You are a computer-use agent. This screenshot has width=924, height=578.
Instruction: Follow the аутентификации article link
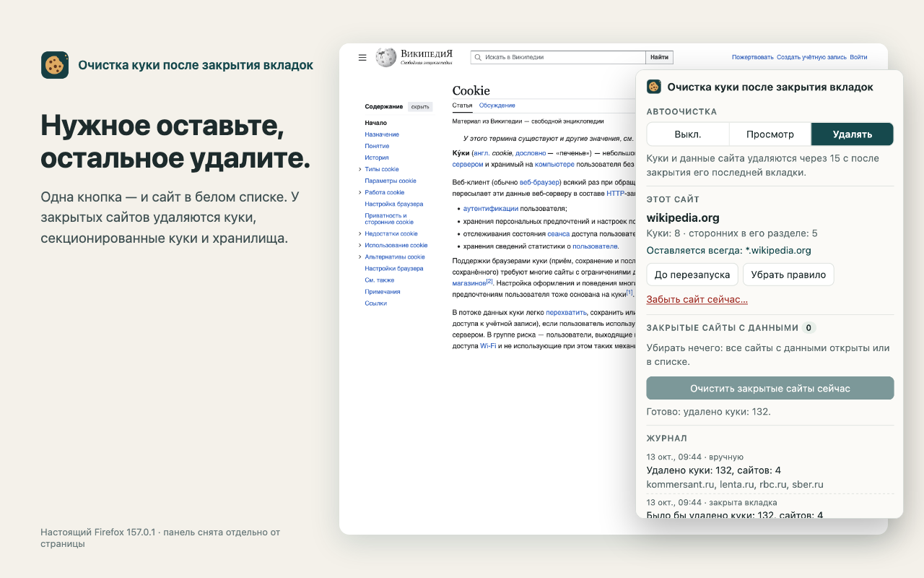point(491,208)
